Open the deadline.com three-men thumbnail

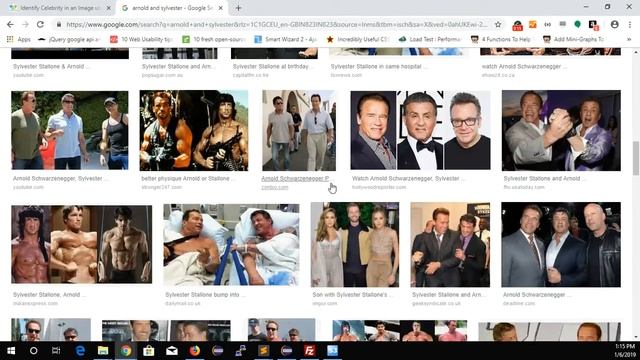[x=561, y=244]
